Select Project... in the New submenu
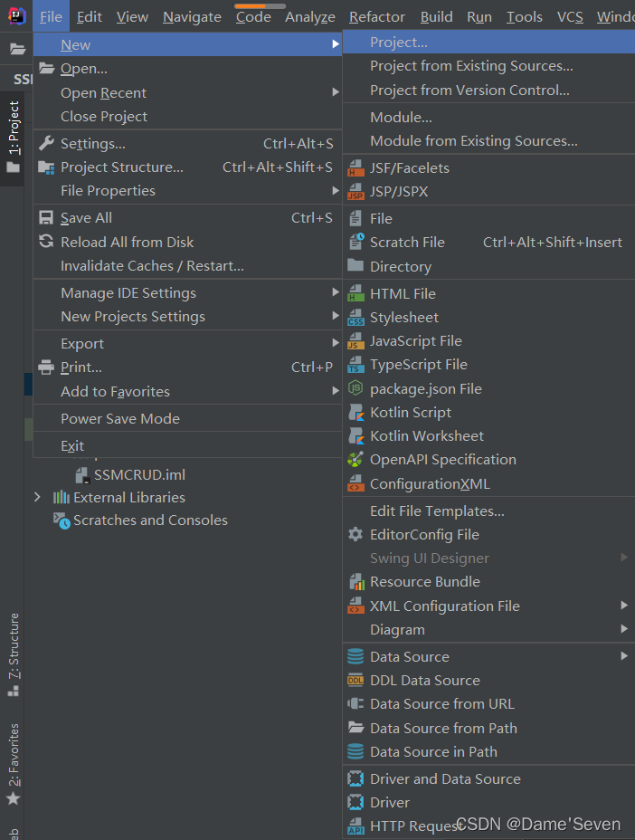 point(488,42)
